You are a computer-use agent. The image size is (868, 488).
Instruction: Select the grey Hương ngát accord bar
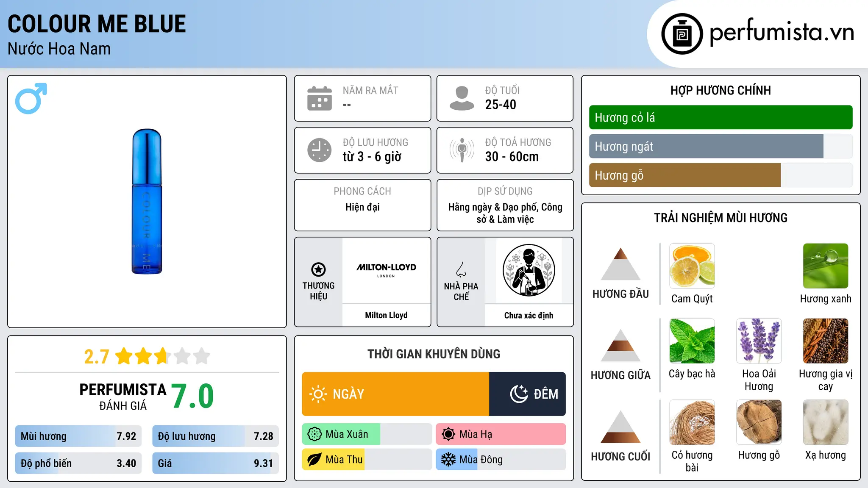721,147
